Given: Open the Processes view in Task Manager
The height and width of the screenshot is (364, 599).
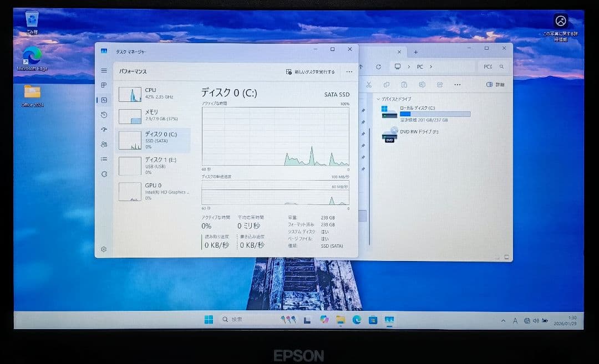Looking at the screenshot, I should [x=103, y=86].
